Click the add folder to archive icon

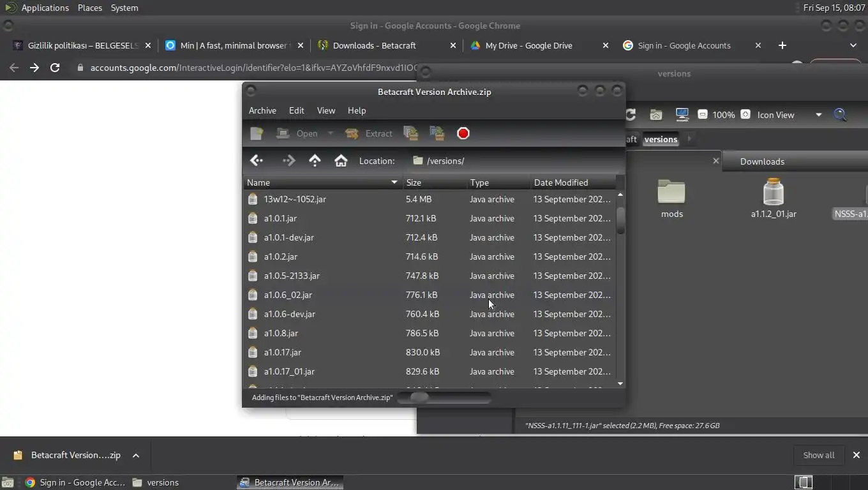[437, 133]
